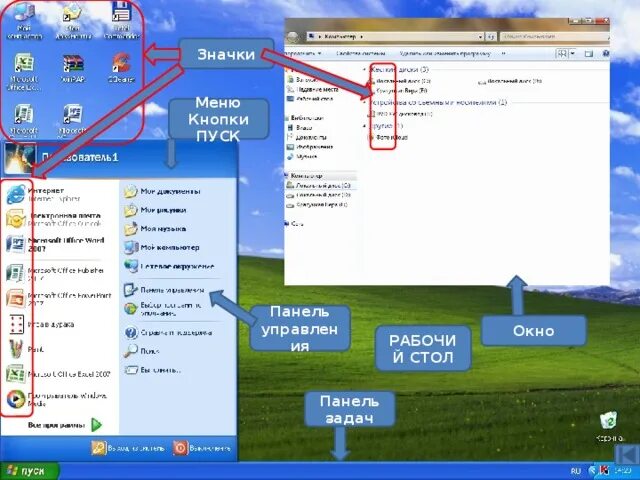Click Удалить или изменить программу toolbar item
Screen dimensions: 640x480
tap(445, 53)
